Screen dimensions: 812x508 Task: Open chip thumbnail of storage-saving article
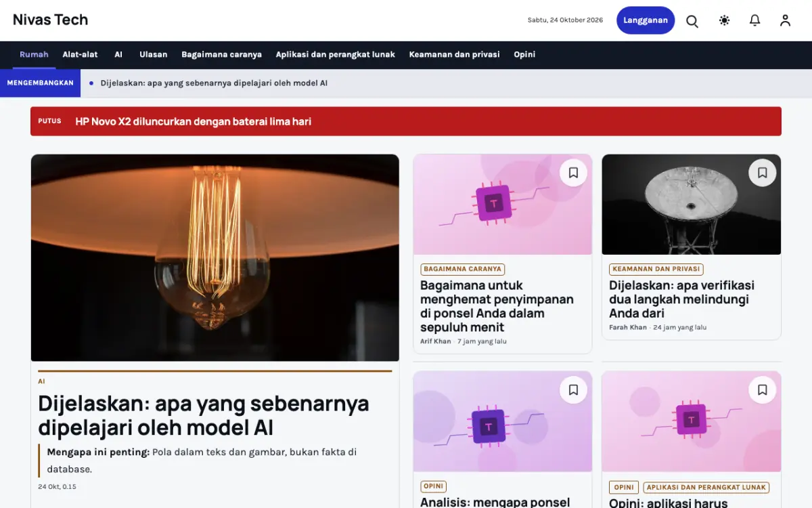(503, 205)
